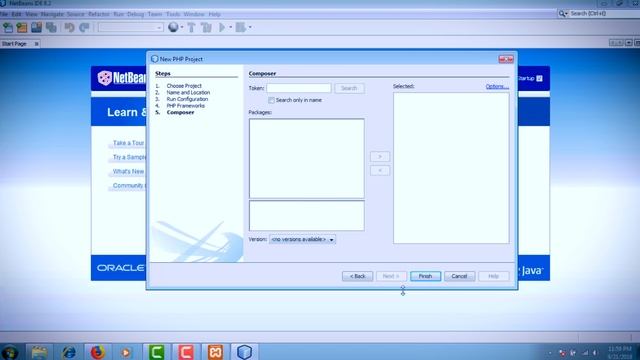Click the NetBeans cube taskbar icon
The width and height of the screenshot is (640, 360).
(x=244, y=352)
